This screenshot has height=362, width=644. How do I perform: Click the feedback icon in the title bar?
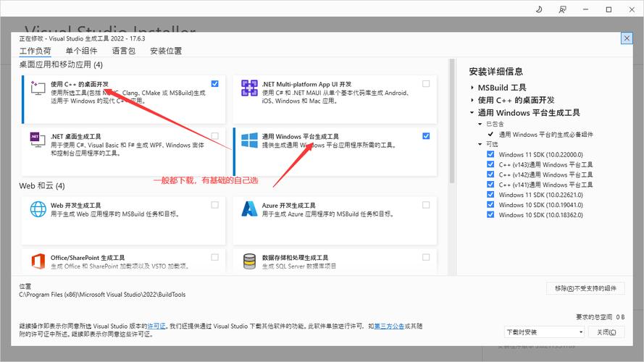point(562,9)
